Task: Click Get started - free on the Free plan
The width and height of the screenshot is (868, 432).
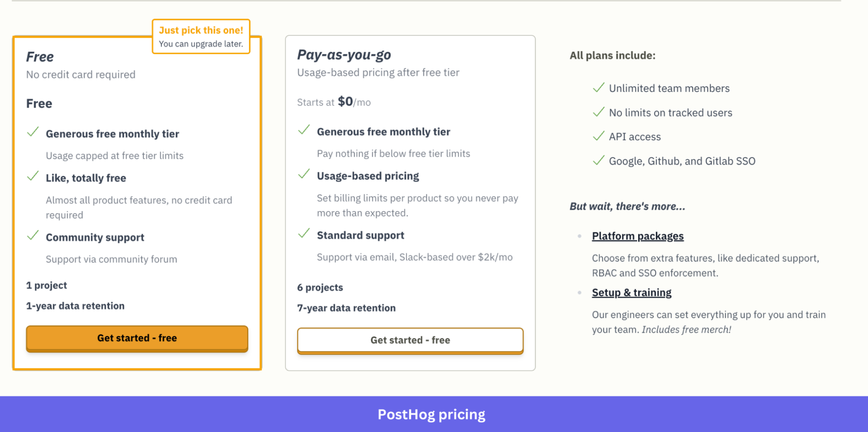Action: (x=137, y=338)
